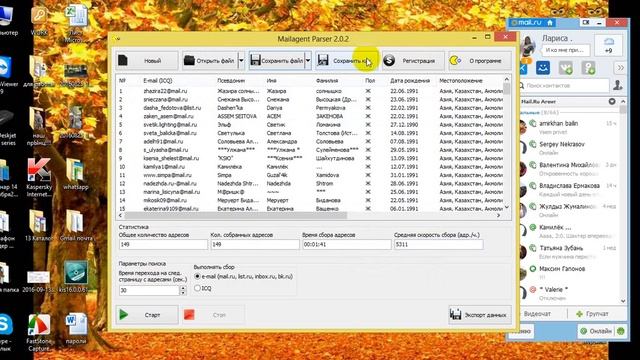Click the table's horizontal scrollbar right arrow

499,215
